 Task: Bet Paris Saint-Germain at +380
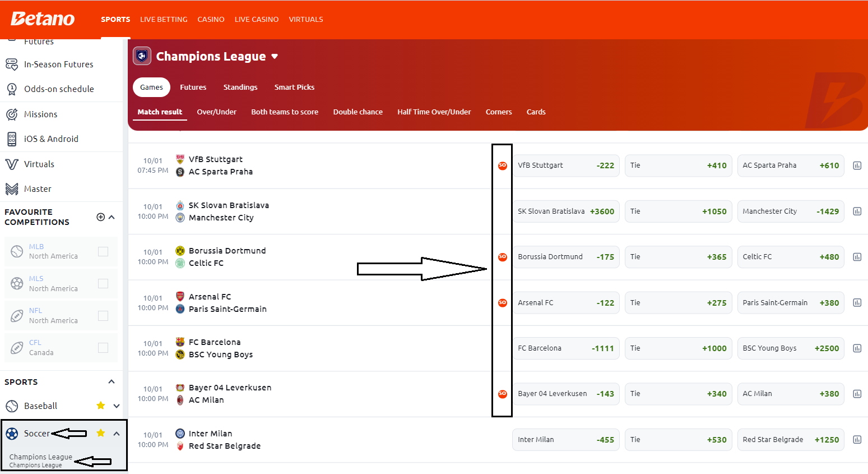[x=791, y=303]
